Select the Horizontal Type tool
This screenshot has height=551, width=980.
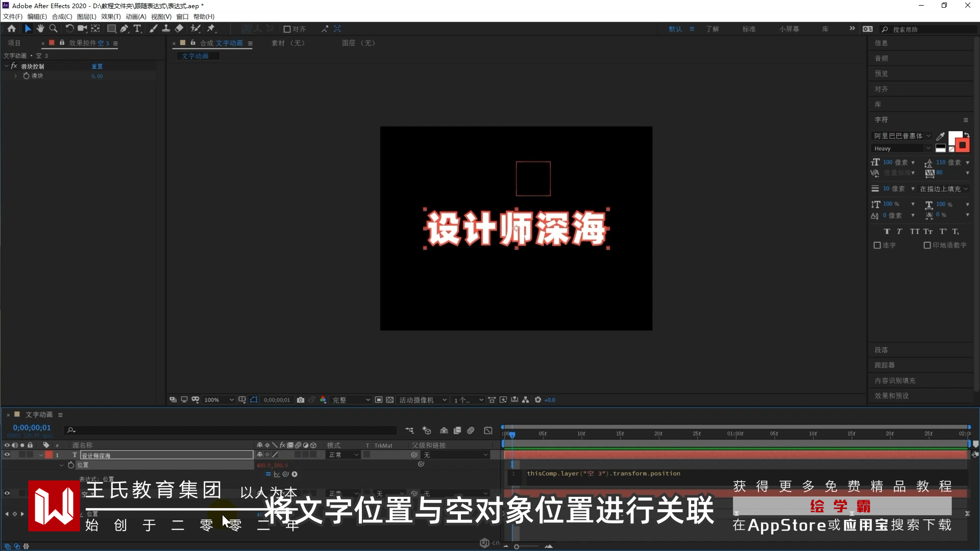[137, 29]
